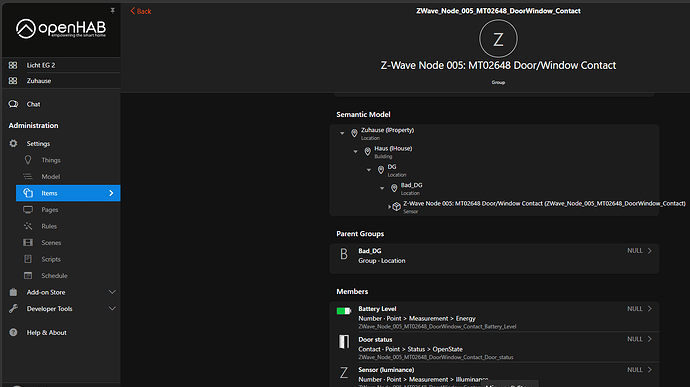Click the Developer Tools wrench icon
Viewport: 690px width, 387px height.
click(13, 309)
